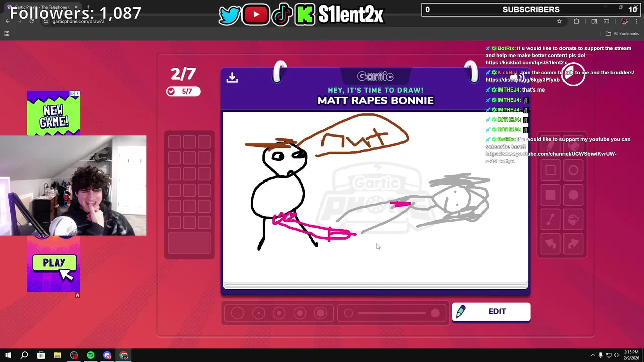Screen dimensions: 644x362
Task: Click the round timer circle
Action: coord(573,75)
